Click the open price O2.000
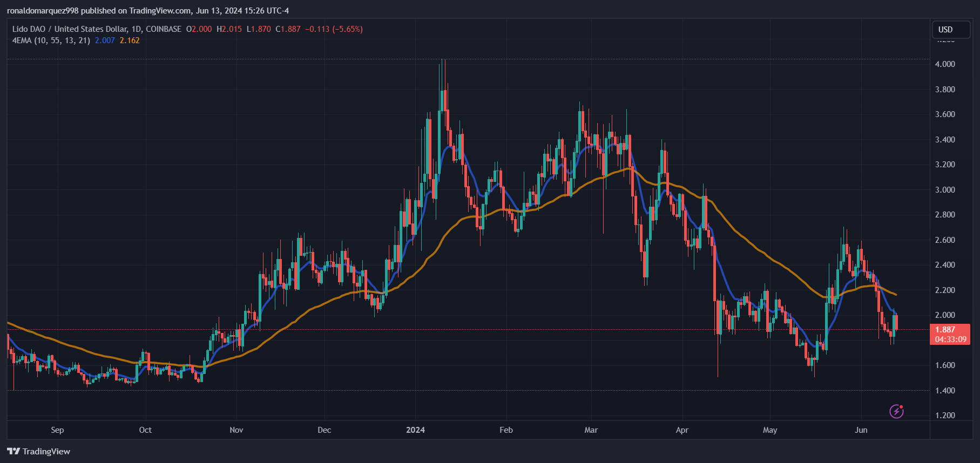This screenshot has height=463, width=980. (199, 29)
